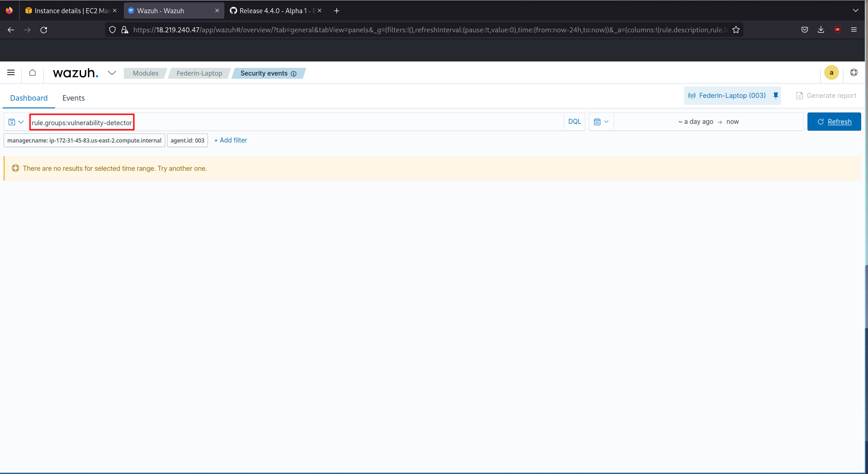
Task: Toggle the bookmark star in the address bar
Action: 736,30
